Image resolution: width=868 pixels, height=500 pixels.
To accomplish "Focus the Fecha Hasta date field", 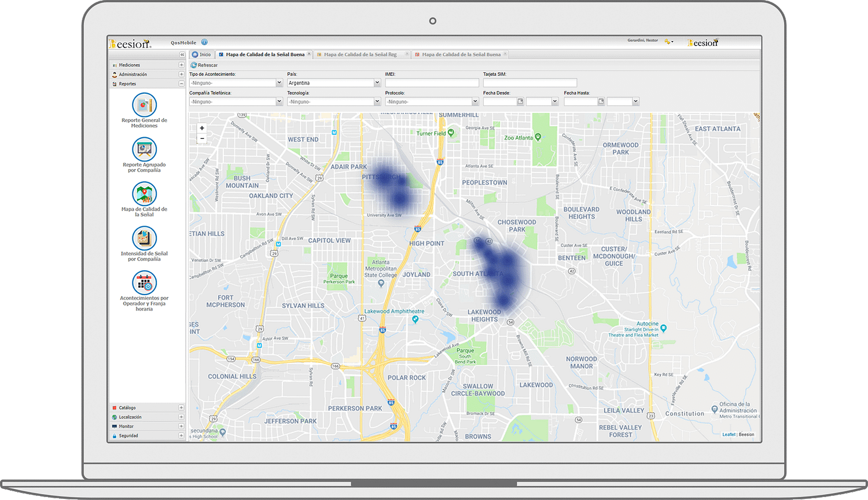I will (x=581, y=101).
